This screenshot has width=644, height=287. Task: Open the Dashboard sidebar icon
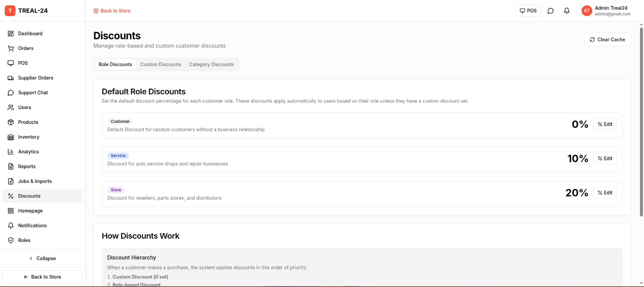tap(11, 33)
